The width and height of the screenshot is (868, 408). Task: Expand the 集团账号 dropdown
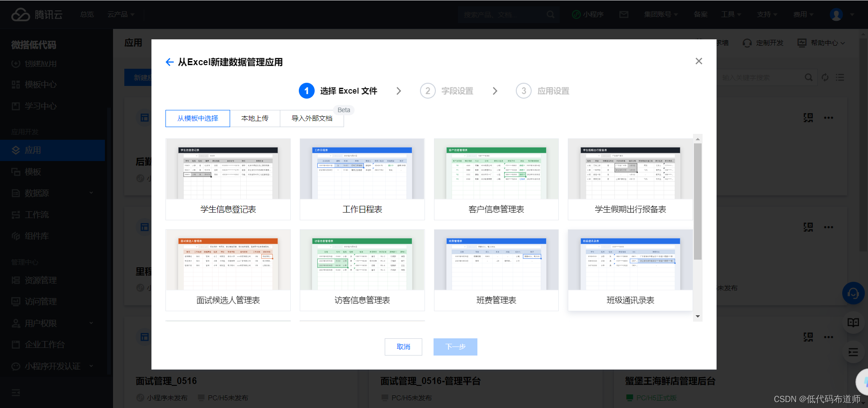[x=661, y=14]
